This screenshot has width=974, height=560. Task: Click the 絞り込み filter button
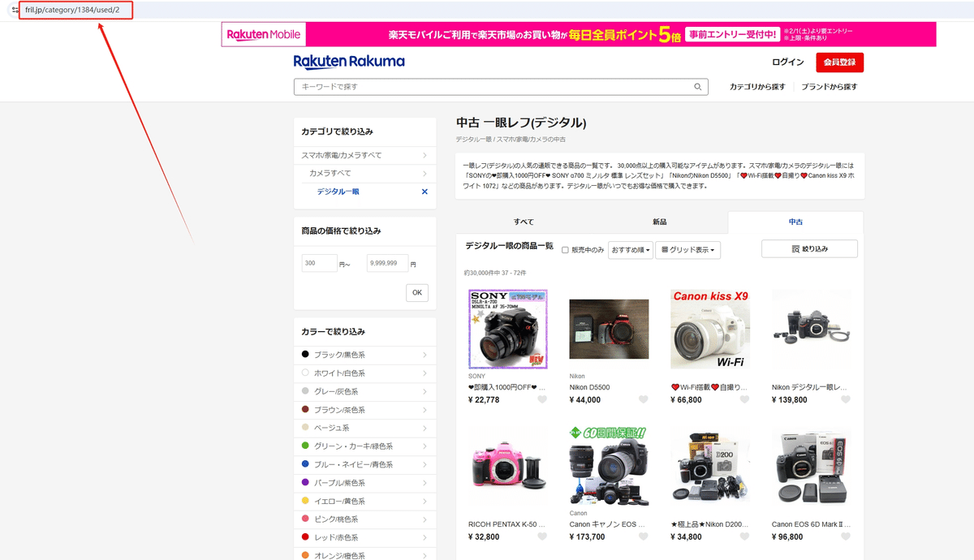809,249
